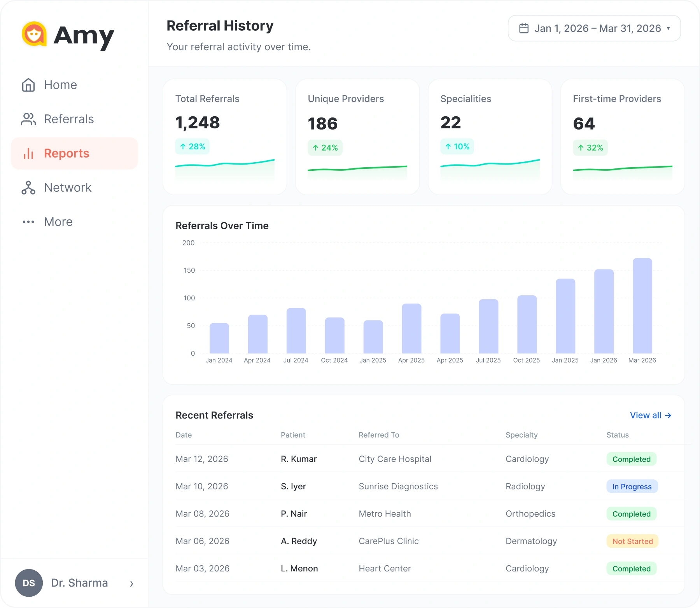Click the Referred To column header
This screenshot has width=700, height=608.
point(379,435)
